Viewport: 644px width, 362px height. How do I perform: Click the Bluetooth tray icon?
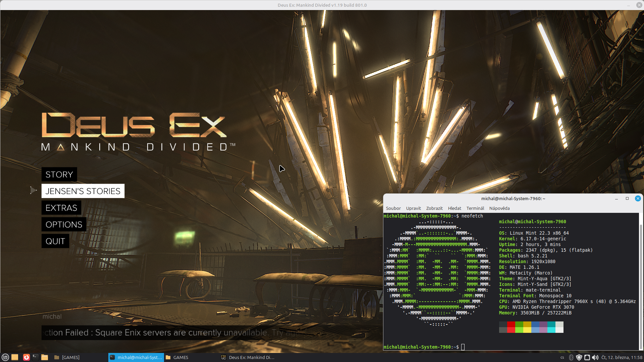[571, 357]
